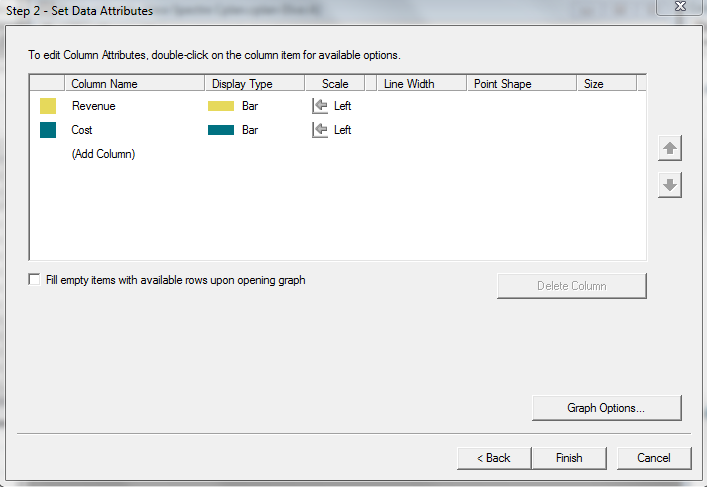Click the move column down arrow button
The width and height of the screenshot is (707, 487).
[670, 185]
